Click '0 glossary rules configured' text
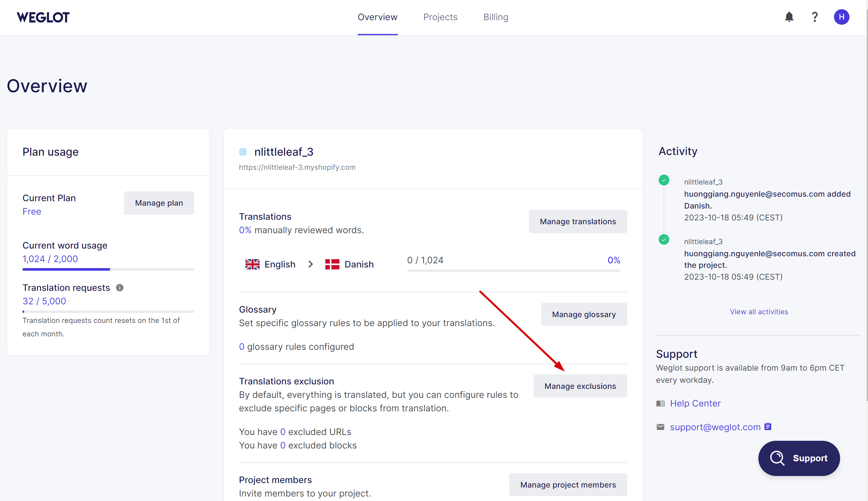Image resolution: width=868 pixels, height=501 pixels. (x=296, y=347)
